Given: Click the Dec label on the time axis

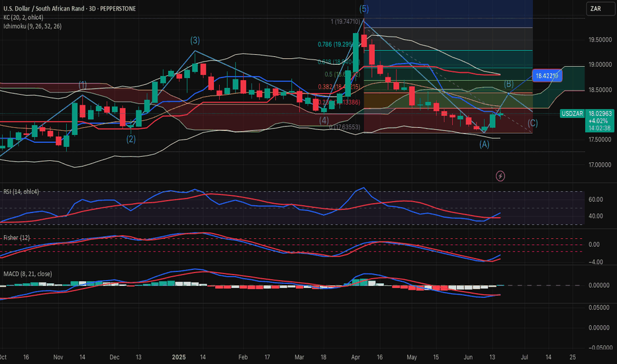Looking at the screenshot, I should (115, 357).
